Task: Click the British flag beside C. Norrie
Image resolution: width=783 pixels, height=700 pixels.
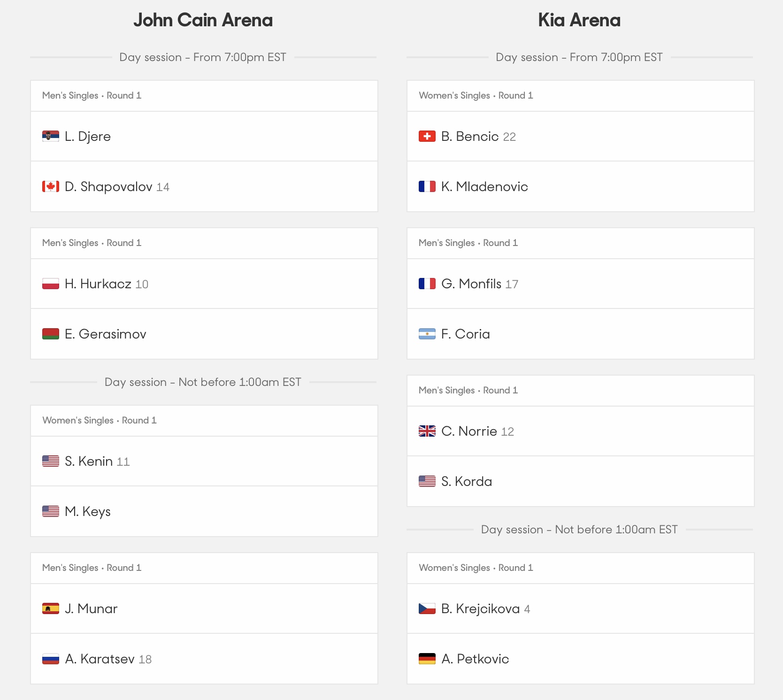Action: [427, 431]
